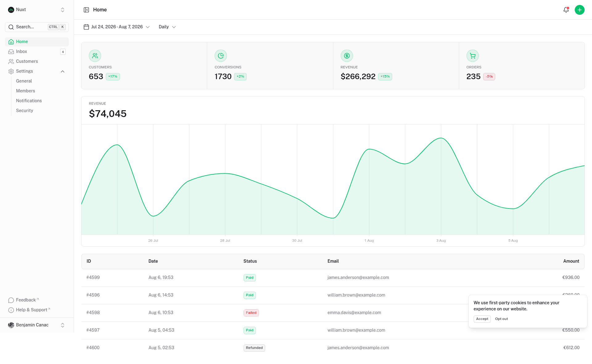This screenshot has height=364, width=592.
Task: Click the Conversions pie chart icon
Action: click(221, 56)
